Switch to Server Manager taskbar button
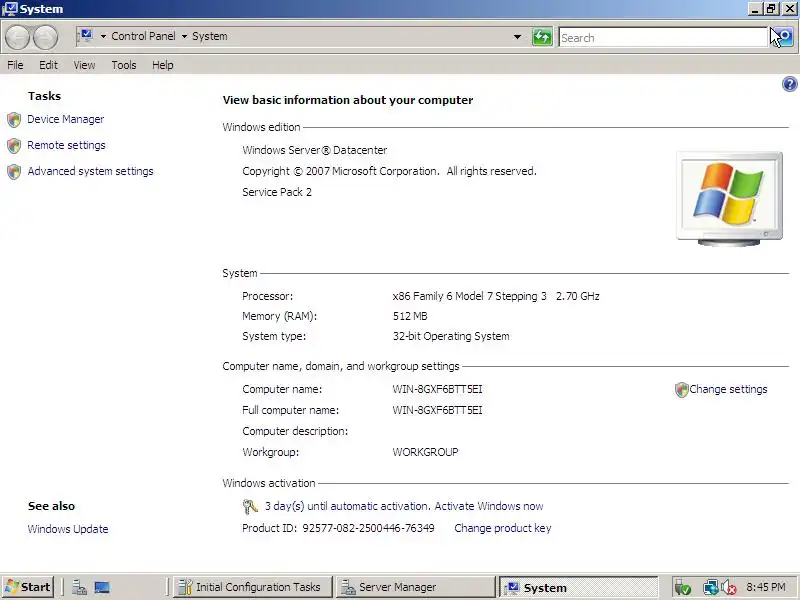 415,587
